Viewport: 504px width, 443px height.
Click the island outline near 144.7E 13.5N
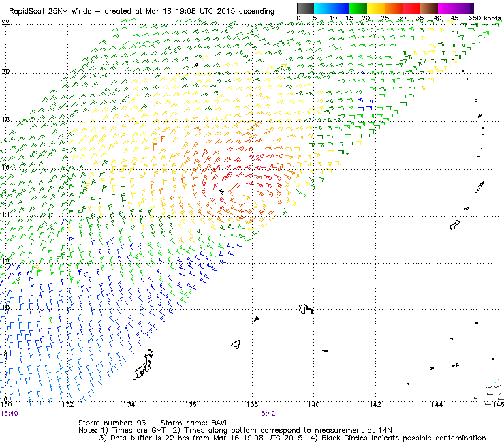pyautogui.click(x=455, y=225)
